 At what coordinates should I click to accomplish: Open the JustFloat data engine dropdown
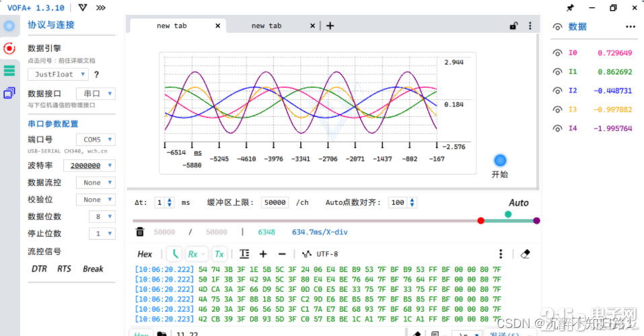tap(59, 75)
